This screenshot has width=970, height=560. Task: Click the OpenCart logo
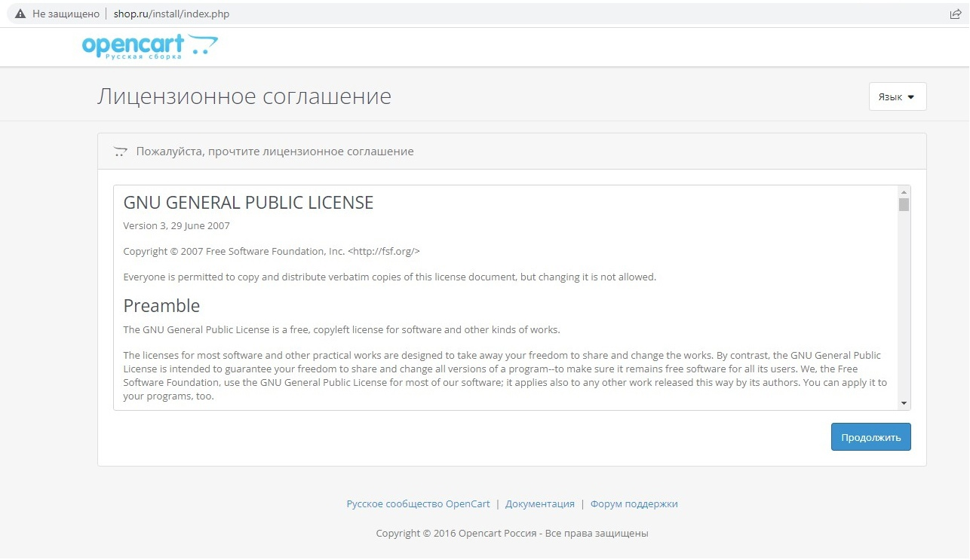149,47
